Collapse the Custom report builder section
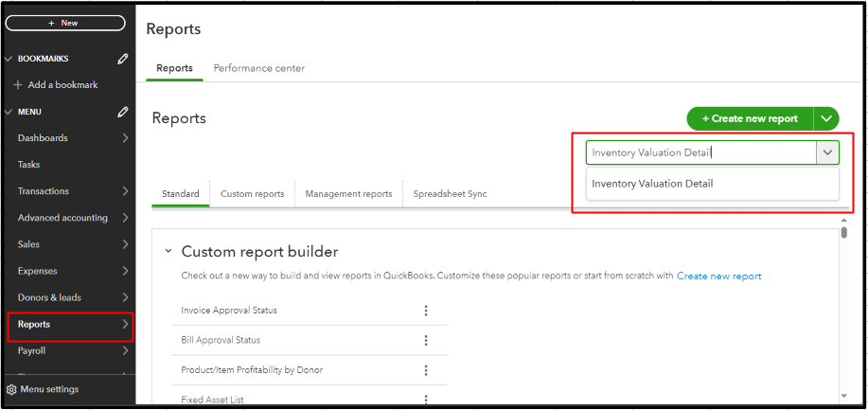 [168, 252]
